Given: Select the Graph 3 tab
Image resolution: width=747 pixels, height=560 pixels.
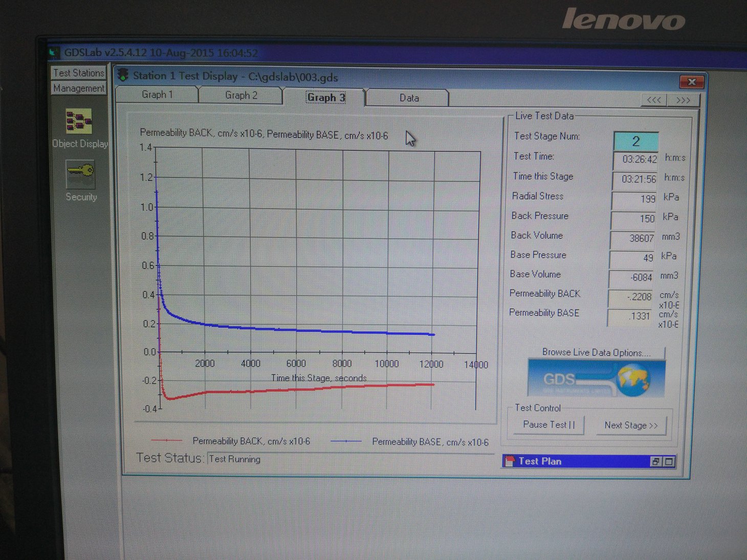Looking at the screenshot, I should tap(326, 97).
